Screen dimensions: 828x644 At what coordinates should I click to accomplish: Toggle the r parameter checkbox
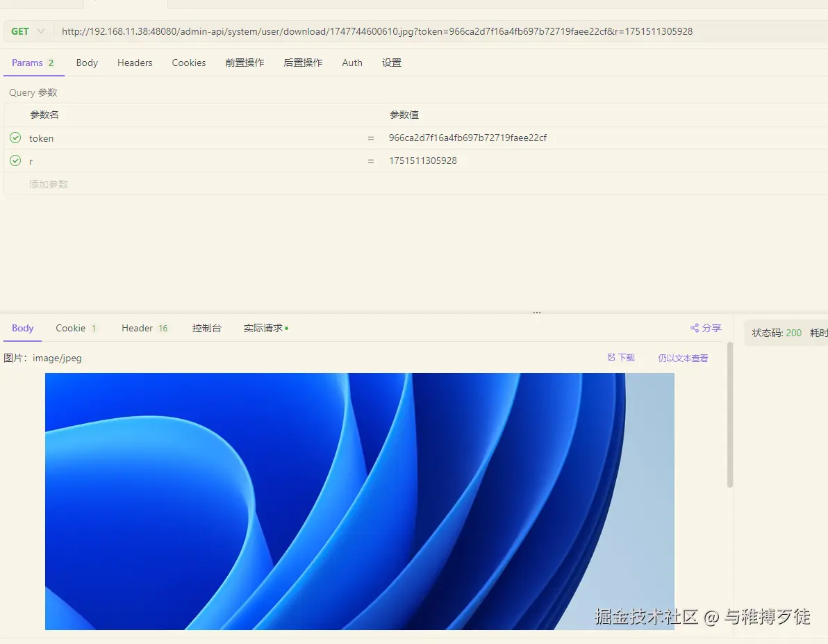coord(15,160)
